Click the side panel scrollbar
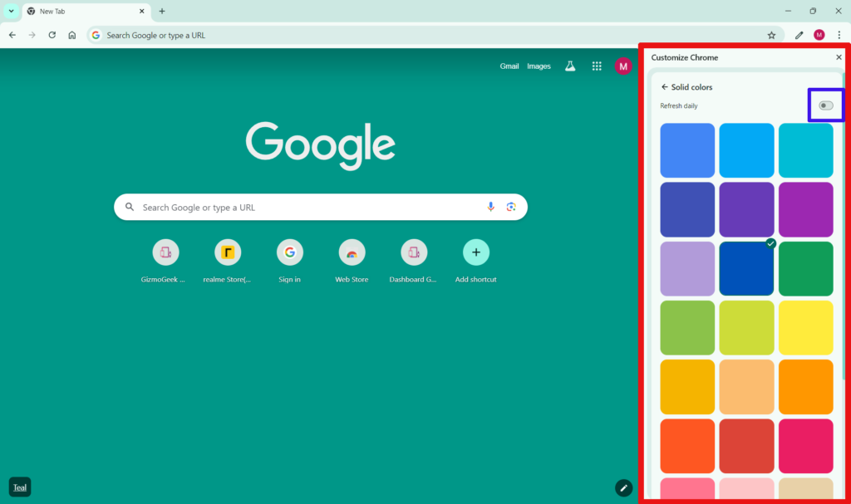851x504 pixels. [x=843, y=225]
